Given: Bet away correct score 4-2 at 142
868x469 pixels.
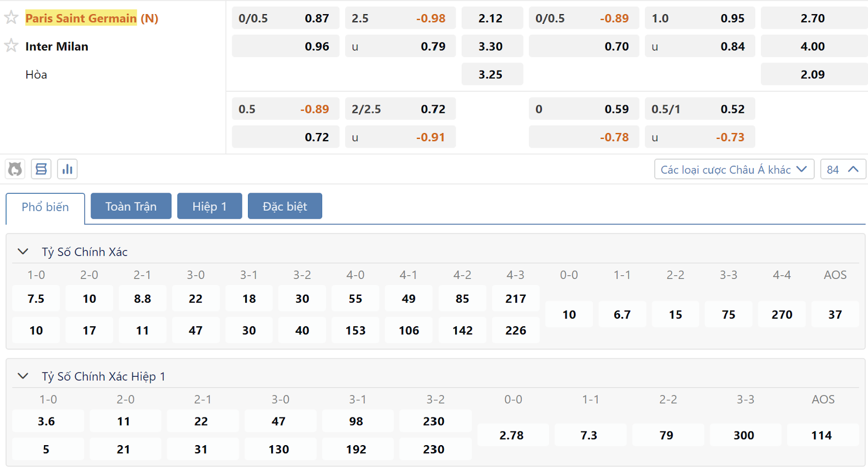Looking at the screenshot, I should coord(462,330).
